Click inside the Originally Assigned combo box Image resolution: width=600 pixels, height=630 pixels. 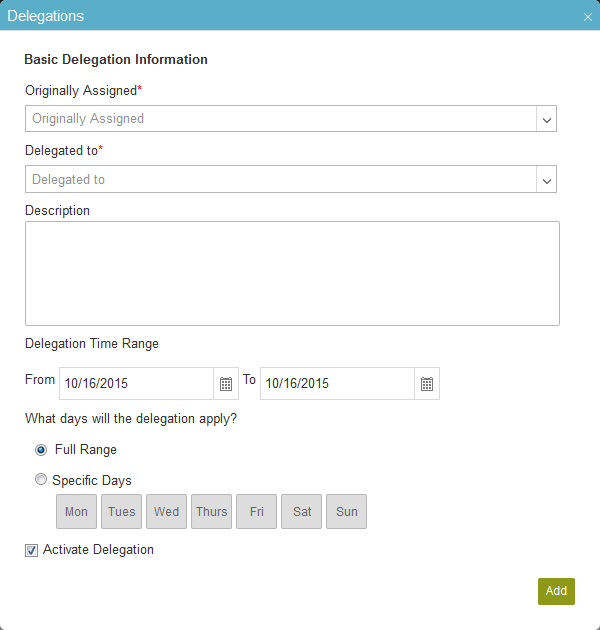pos(281,119)
